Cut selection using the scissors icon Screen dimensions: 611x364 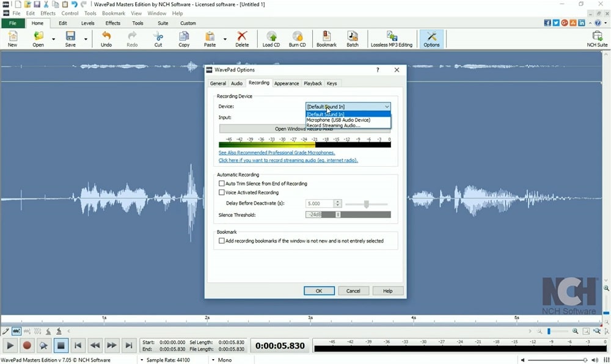coord(158,39)
